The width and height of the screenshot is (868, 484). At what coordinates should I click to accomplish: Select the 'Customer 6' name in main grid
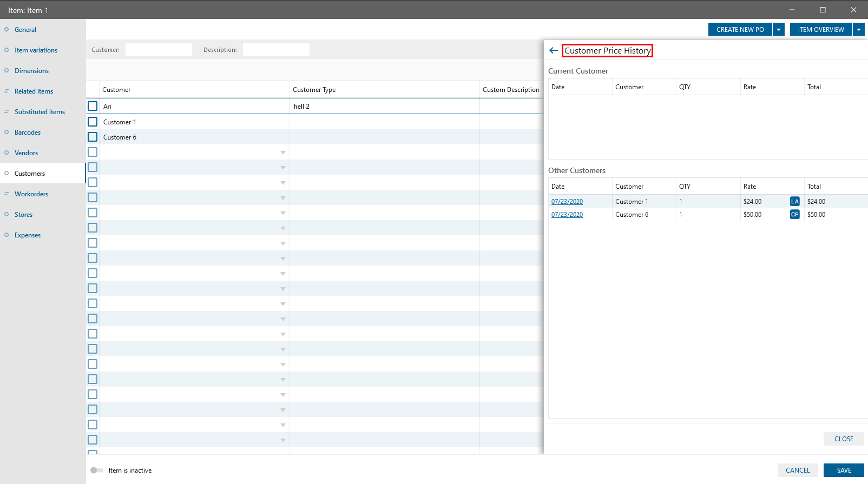pyautogui.click(x=120, y=137)
